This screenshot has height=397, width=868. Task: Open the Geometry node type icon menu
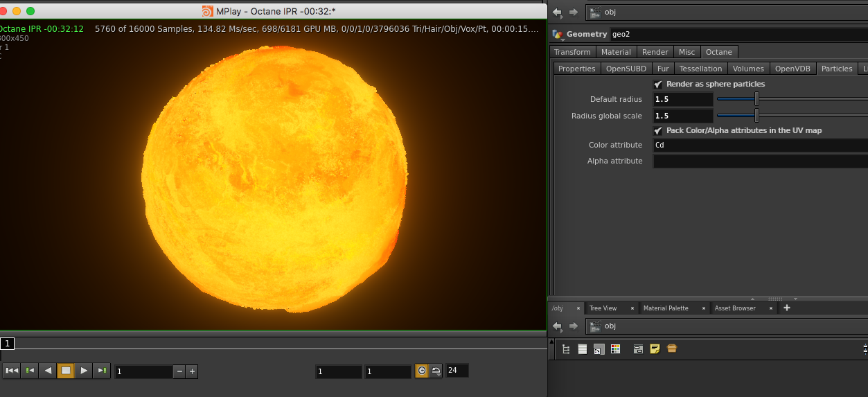[x=558, y=34]
